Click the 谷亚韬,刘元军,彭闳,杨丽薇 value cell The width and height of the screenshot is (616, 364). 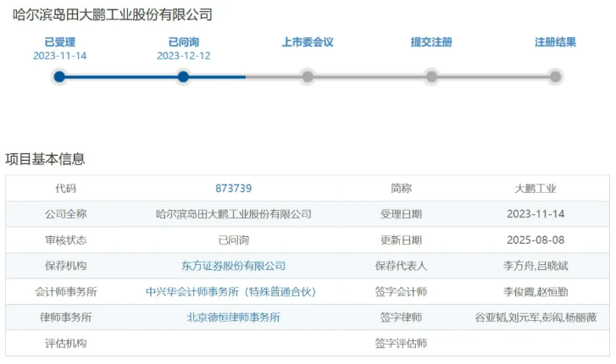[x=536, y=317]
